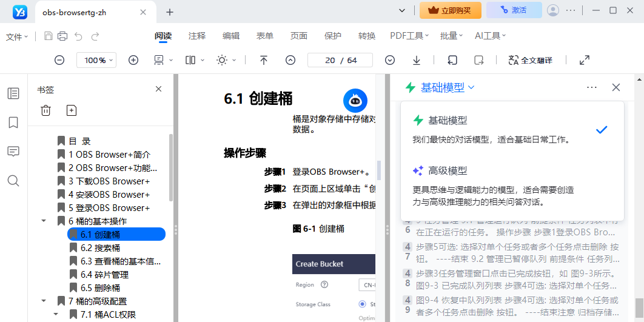Click the bookmarks panel vertical scrollbar

171,167
